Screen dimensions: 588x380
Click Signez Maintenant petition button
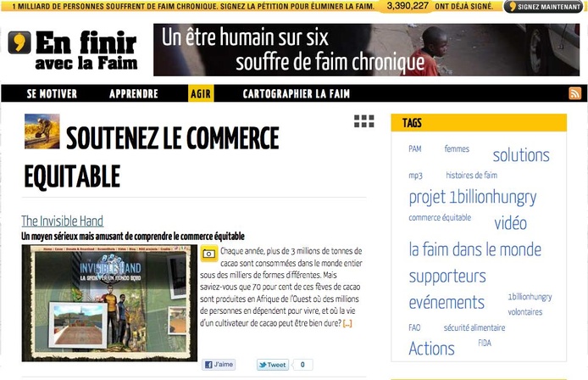pos(545,7)
